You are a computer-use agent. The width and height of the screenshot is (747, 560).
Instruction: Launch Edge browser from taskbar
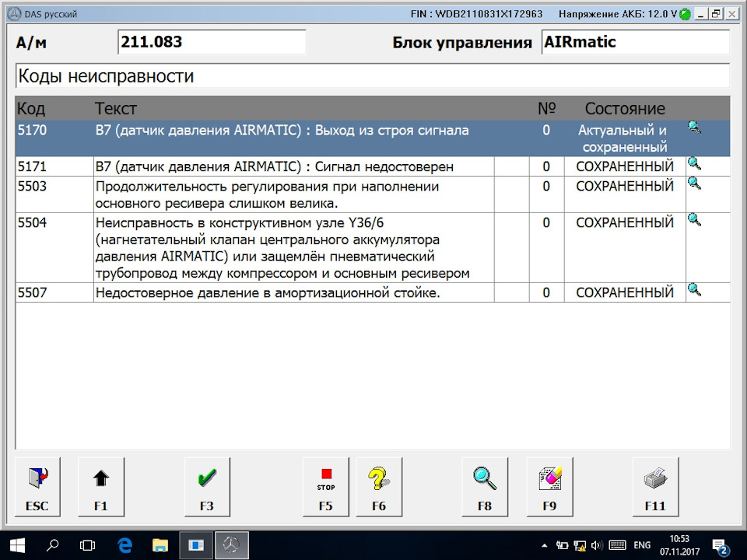point(124,545)
